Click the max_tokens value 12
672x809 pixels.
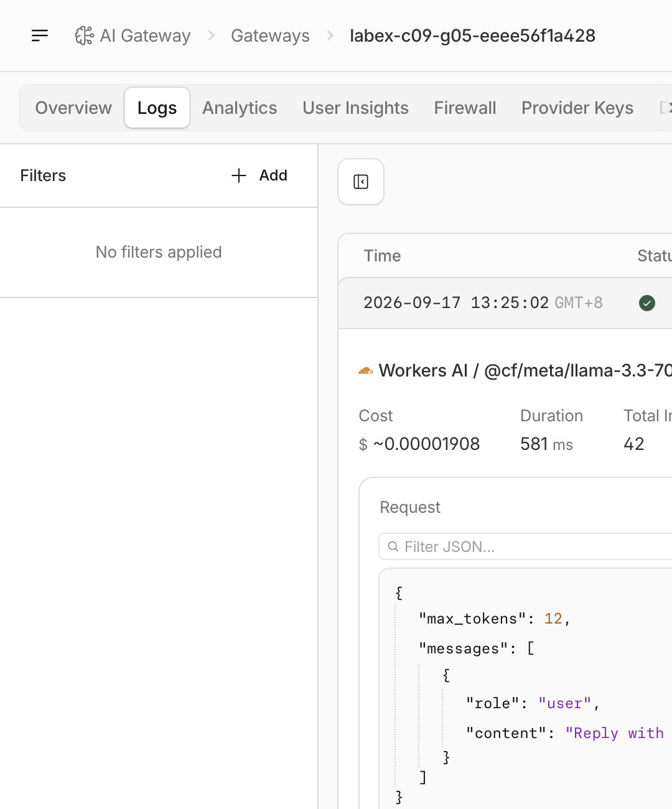click(x=553, y=619)
